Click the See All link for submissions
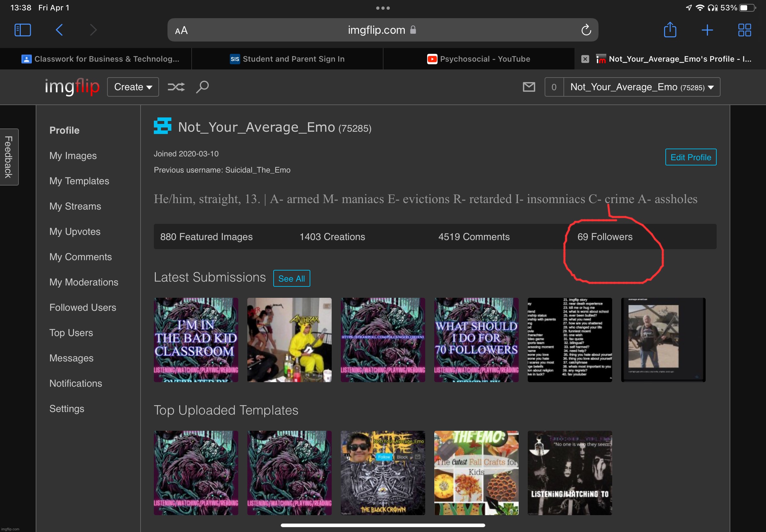Image resolution: width=766 pixels, height=532 pixels. 291,278
